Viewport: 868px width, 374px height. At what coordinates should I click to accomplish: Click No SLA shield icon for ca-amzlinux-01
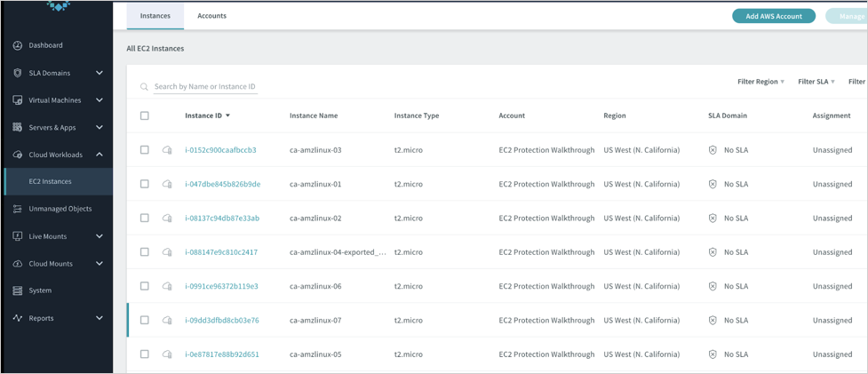click(x=713, y=184)
